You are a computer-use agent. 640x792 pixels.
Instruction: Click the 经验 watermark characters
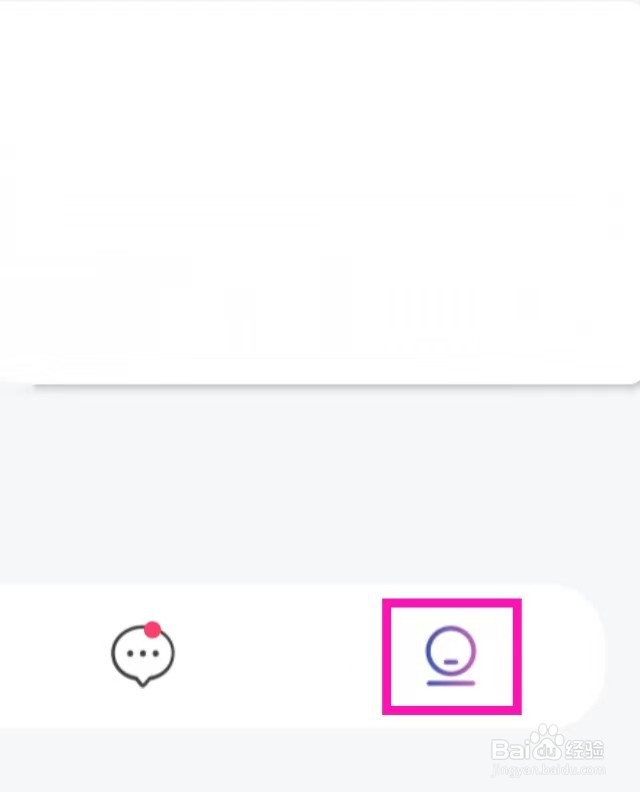584,750
